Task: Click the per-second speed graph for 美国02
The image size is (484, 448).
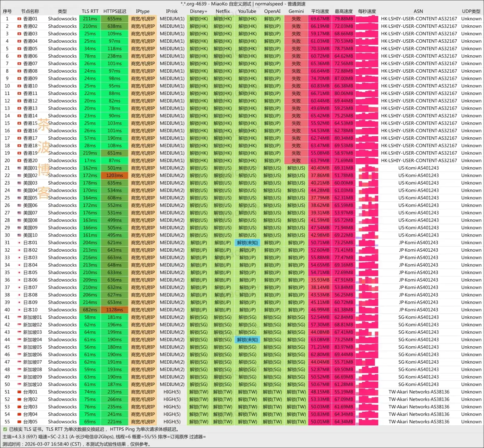Action: [x=367, y=175]
